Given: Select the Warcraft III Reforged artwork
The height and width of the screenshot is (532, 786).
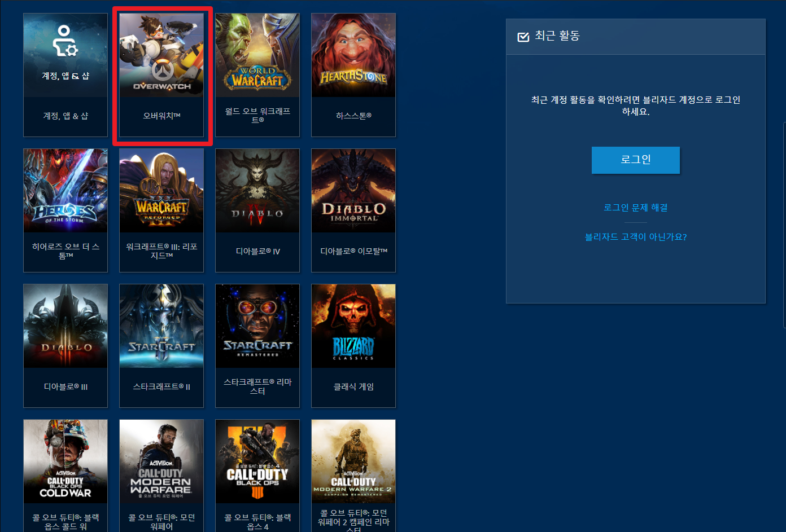Looking at the screenshot, I should tap(161, 191).
